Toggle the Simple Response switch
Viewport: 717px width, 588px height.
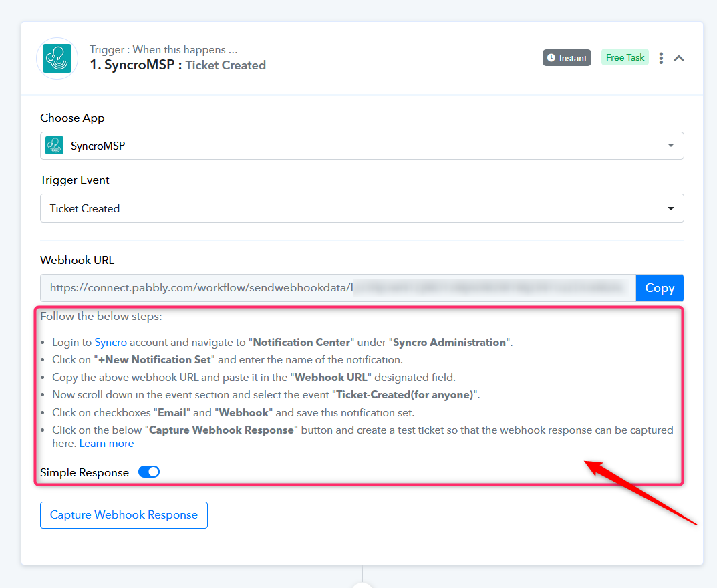[149, 472]
